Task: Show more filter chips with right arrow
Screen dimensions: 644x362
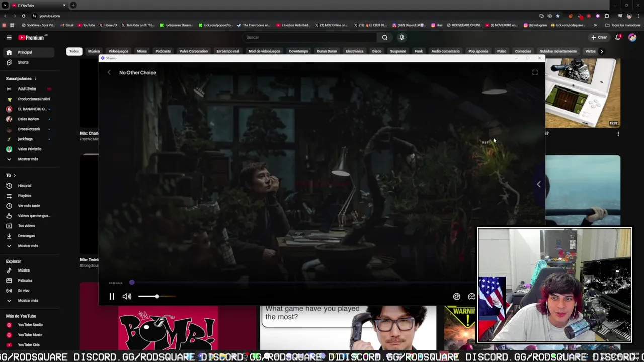Action: coord(601,51)
